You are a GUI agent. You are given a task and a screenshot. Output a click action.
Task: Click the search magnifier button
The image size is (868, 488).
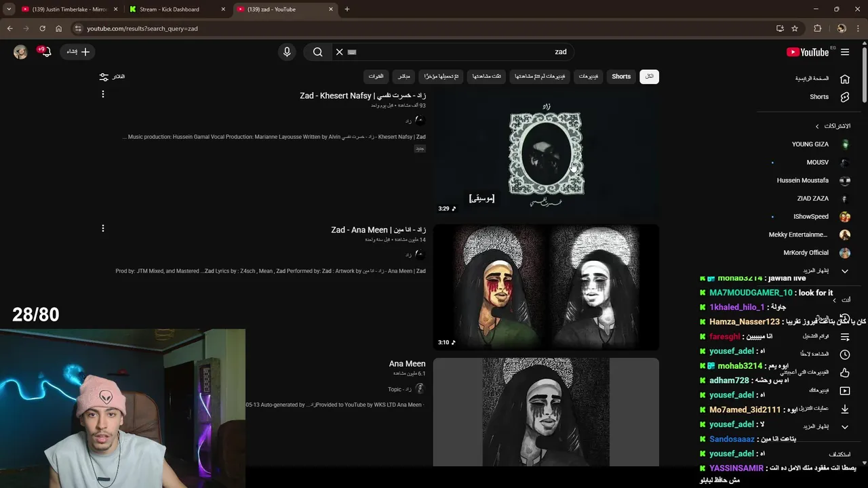pos(317,52)
